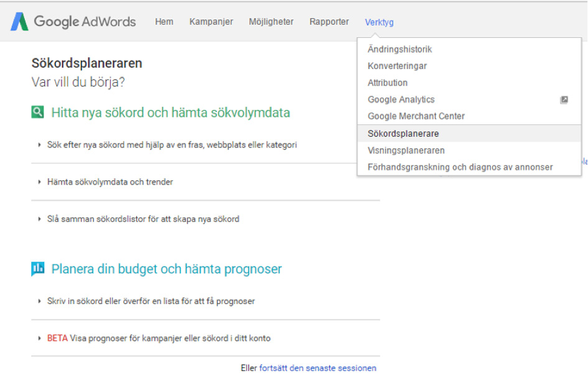Image resolution: width=588 pixels, height=386 pixels.
Task: Expand 'Skriv in sökord eller överför' arrow
Action: (x=39, y=301)
